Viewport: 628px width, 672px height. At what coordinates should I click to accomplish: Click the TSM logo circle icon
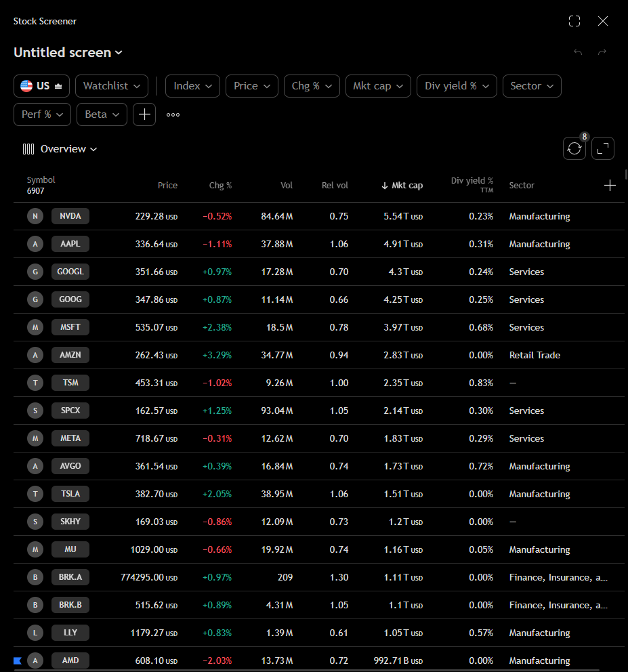(x=35, y=383)
